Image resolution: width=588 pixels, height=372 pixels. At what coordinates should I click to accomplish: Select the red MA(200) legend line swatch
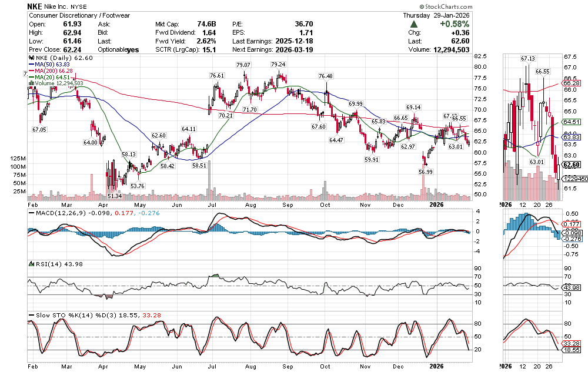click(x=31, y=71)
